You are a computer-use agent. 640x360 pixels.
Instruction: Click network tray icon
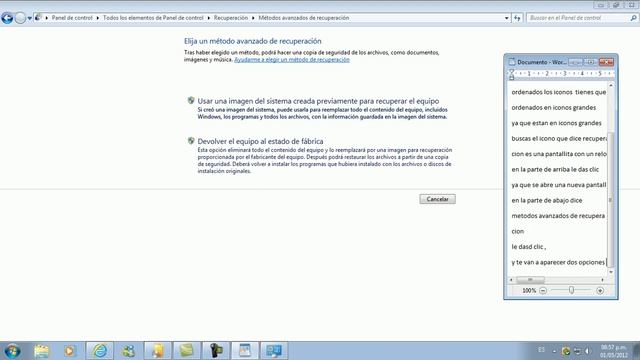tap(577, 351)
